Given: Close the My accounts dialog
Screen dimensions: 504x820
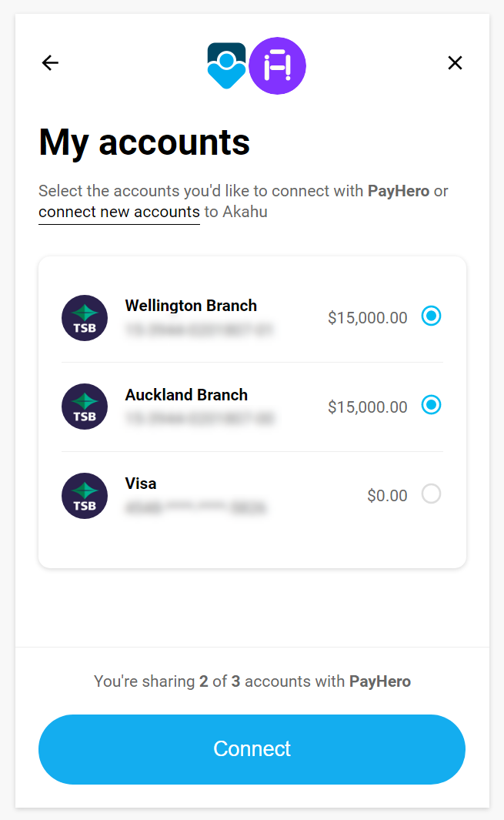Looking at the screenshot, I should pos(455,63).
